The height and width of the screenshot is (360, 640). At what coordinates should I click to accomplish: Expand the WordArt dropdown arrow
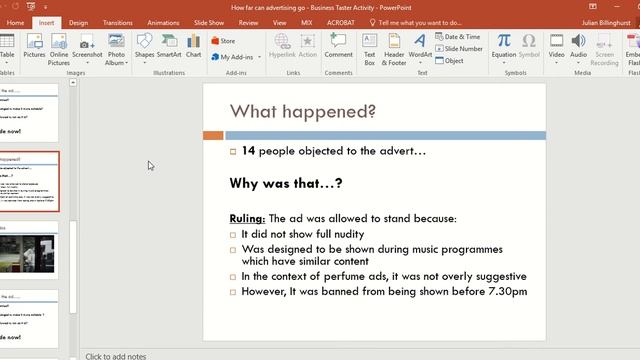click(x=420, y=63)
